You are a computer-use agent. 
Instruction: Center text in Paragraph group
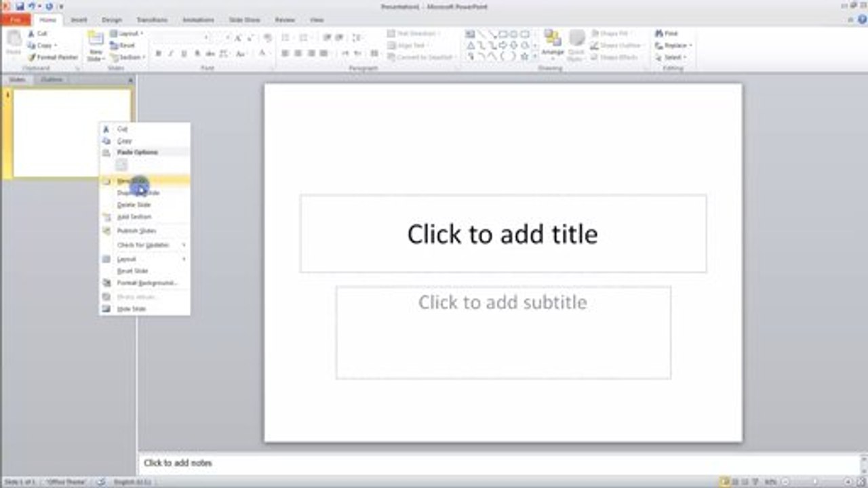pyautogui.click(x=298, y=54)
